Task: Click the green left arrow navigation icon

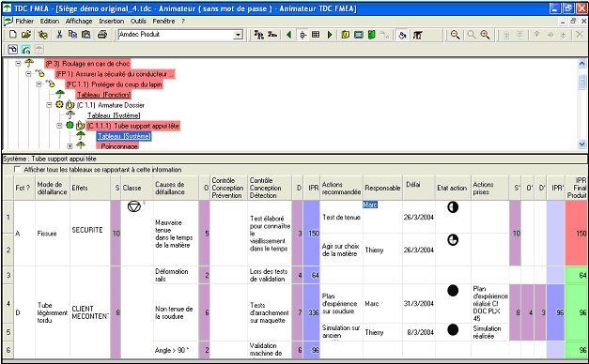Action: (x=289, y=35)
